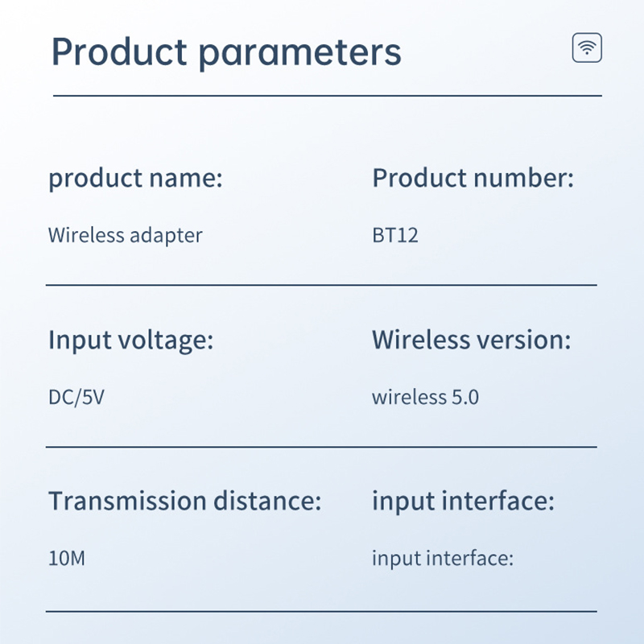
Task: Select the Wireless version label
Action: [472, 340]
